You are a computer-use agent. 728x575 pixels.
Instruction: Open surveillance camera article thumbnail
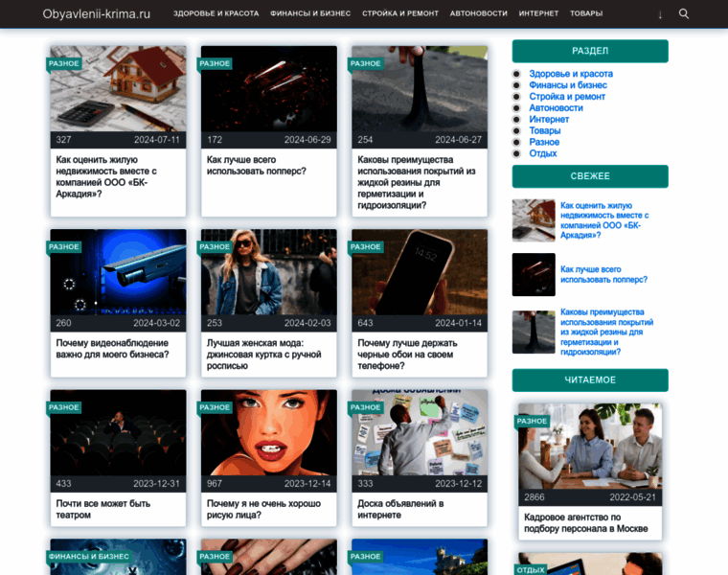(x=118, y=272)
